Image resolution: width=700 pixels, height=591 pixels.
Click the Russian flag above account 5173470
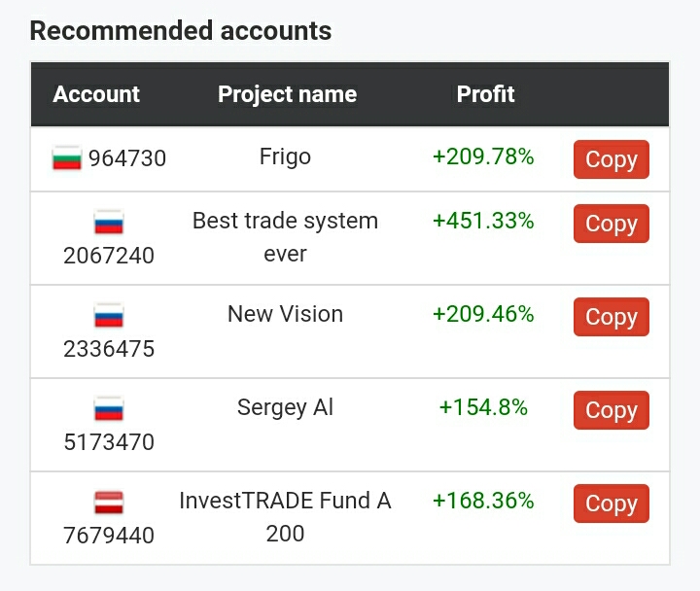pos(109,408)
